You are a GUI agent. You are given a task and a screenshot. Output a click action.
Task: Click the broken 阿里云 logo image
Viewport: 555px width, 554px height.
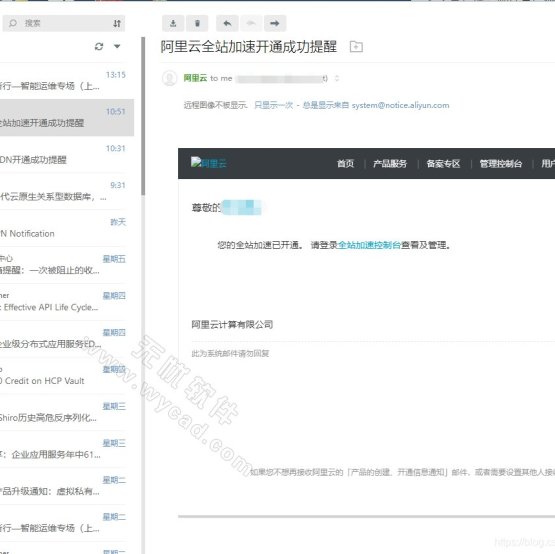tap(208, 163)
